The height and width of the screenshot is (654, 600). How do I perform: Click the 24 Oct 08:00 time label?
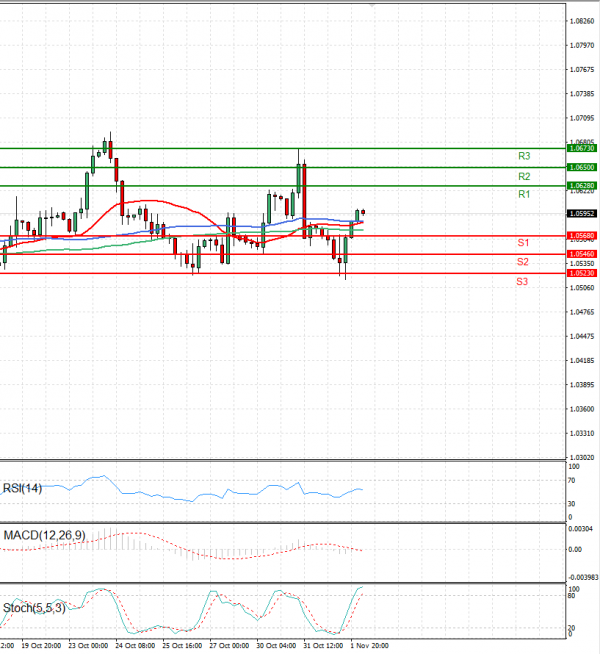(135, 646)
